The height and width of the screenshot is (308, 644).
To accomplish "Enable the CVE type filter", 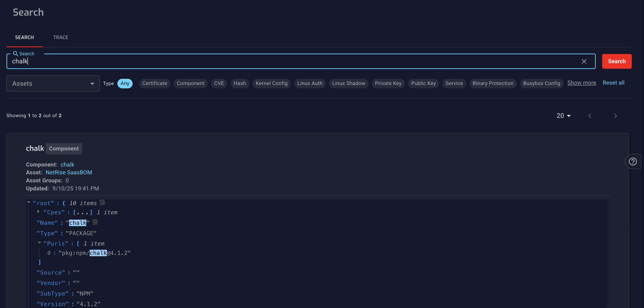I will click(x=219, y=83).
